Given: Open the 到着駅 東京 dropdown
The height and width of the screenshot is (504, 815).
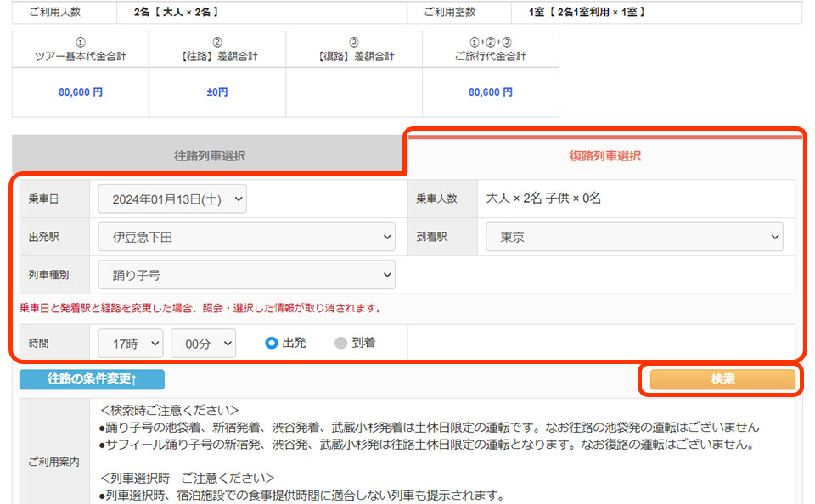Looking at the screenshot, I should point(633,238).
